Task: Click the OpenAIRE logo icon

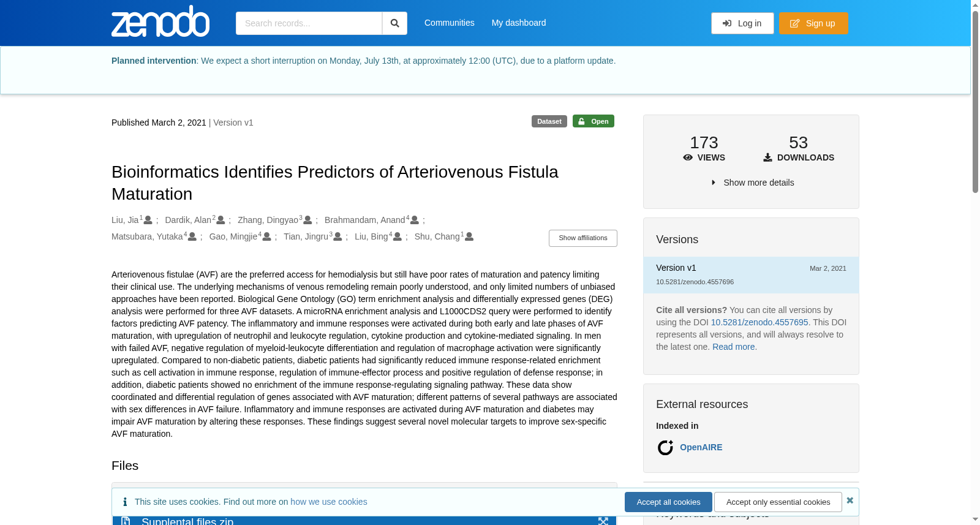Action: [665, 448]
